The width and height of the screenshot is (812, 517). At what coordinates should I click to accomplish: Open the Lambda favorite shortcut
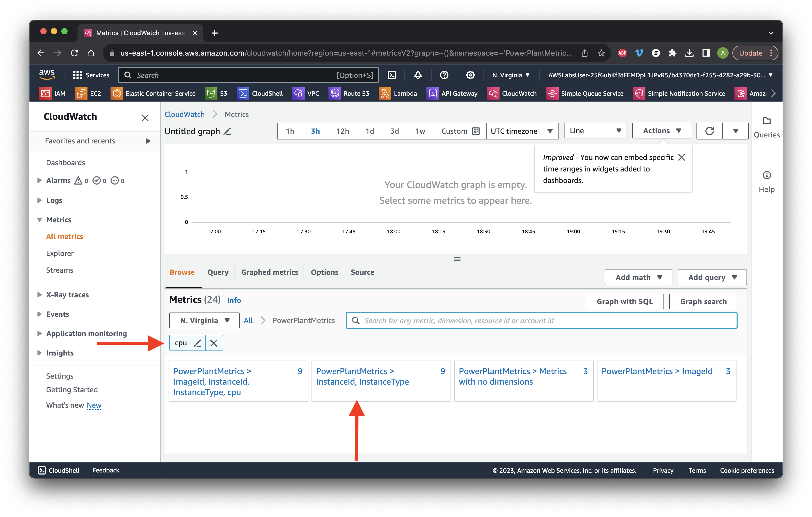398,94
